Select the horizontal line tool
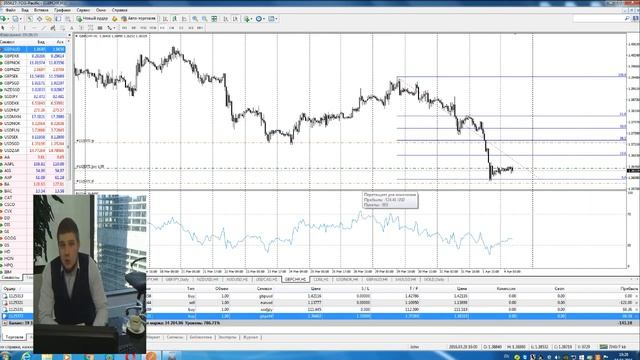Viewport: 640px width, 360px height. click(x=34, y=28)
